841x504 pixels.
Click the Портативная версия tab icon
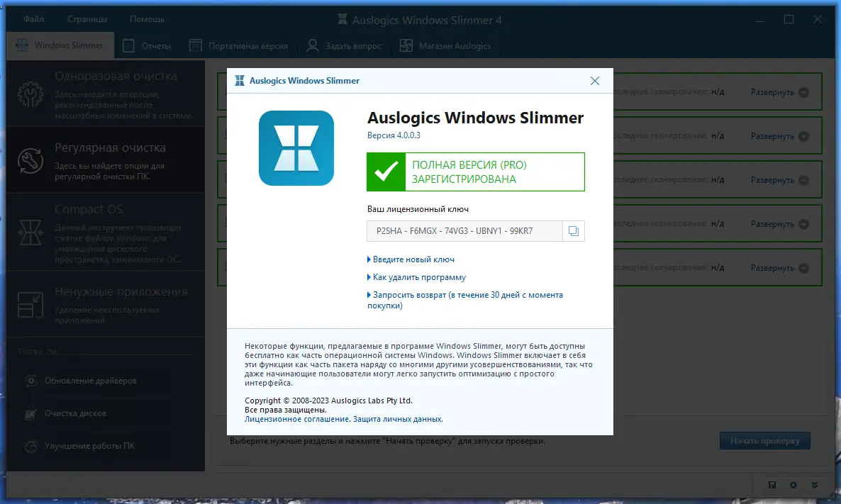click(x=196, y=45)
